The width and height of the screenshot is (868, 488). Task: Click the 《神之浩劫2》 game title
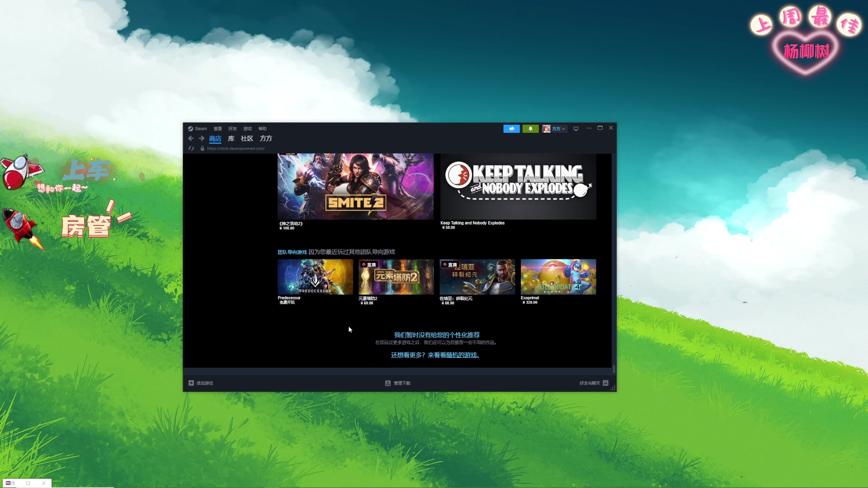291,224
